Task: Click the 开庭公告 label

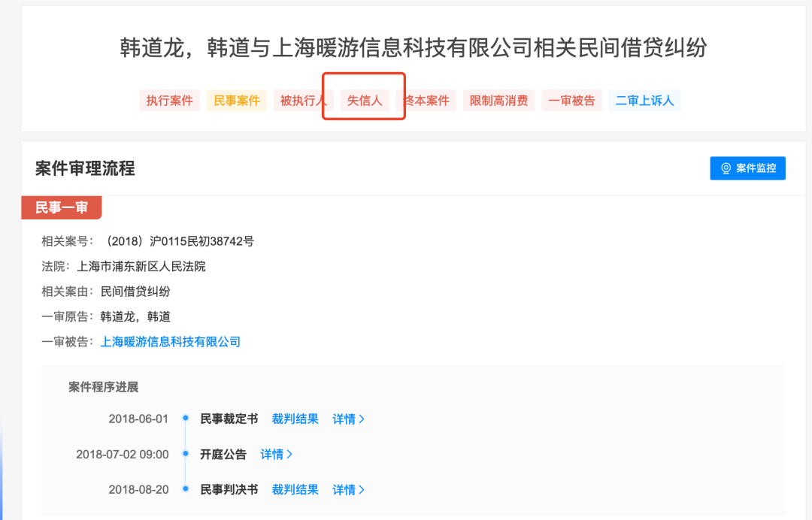Action: (x=223, y=454)
